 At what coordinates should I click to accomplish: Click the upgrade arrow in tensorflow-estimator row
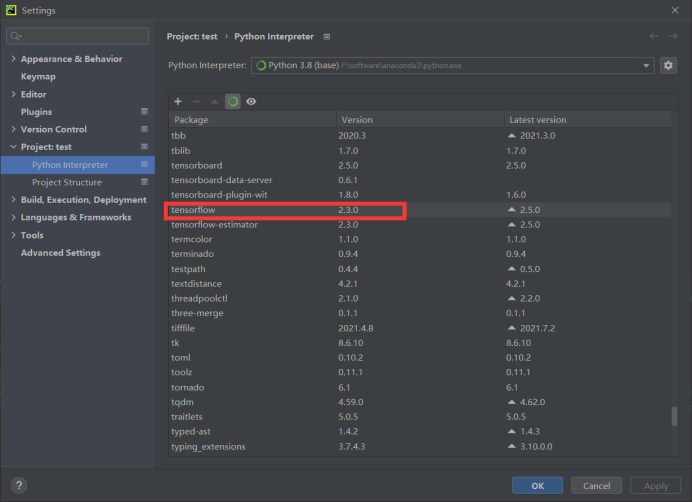point(511,224)
